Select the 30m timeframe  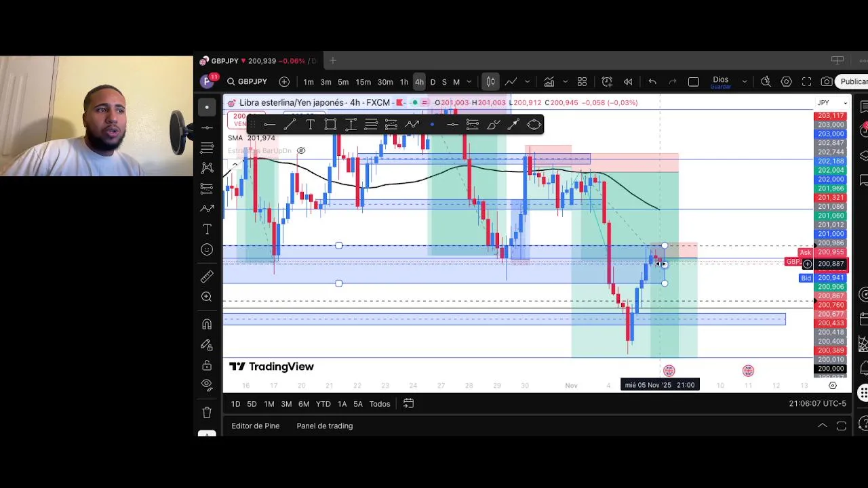(385, 82)
